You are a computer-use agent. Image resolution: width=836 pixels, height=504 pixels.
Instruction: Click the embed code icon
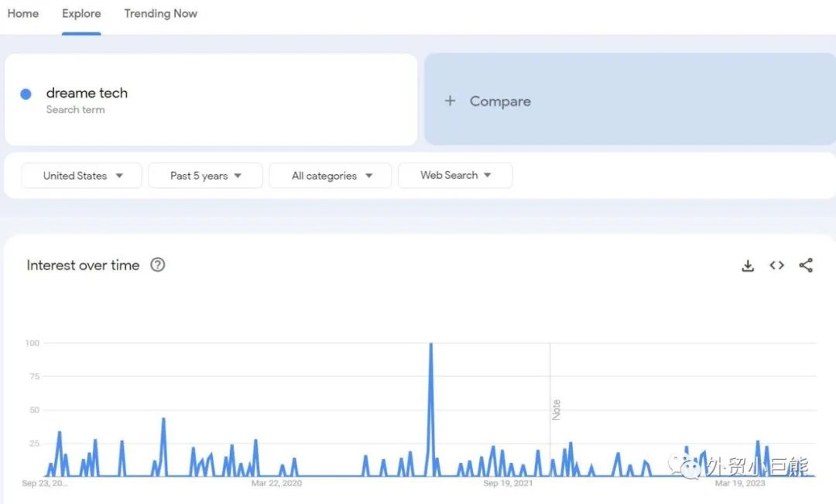click(776, 266)
